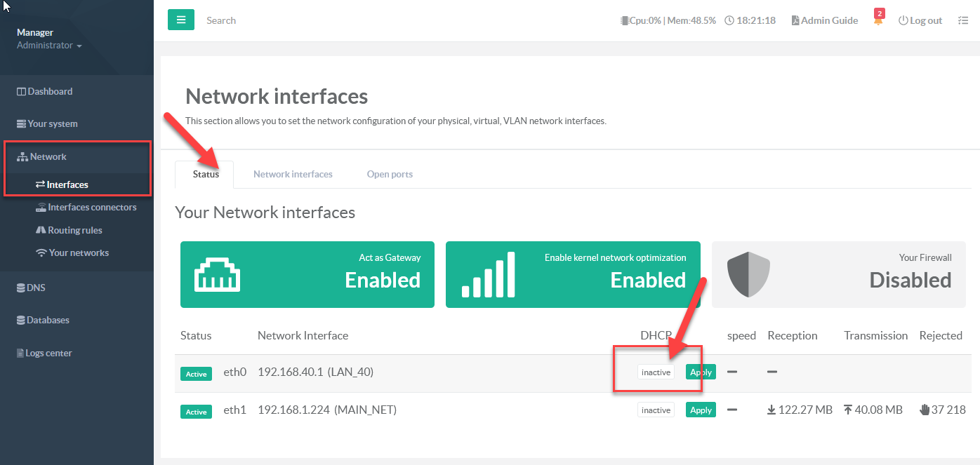Click the firewall shield icon
The width and height of the screenshot is (980, 465).
(748, 275)
